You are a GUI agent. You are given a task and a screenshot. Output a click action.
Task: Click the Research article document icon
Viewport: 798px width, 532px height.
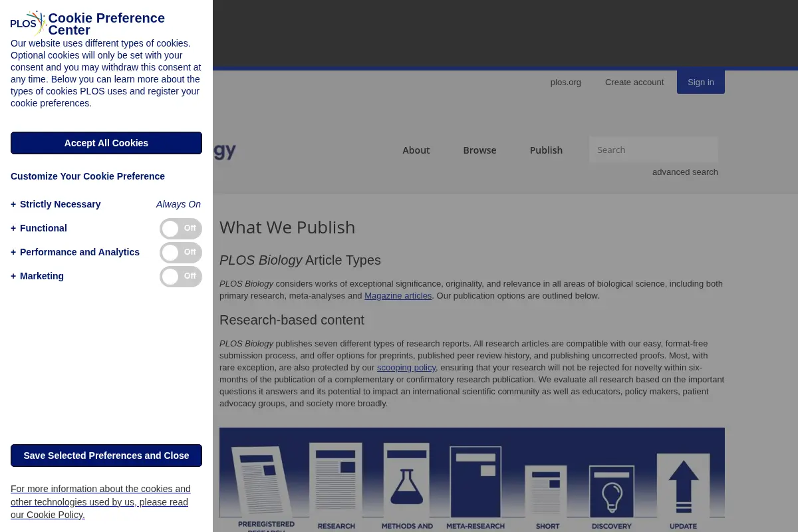click(336, 480)
